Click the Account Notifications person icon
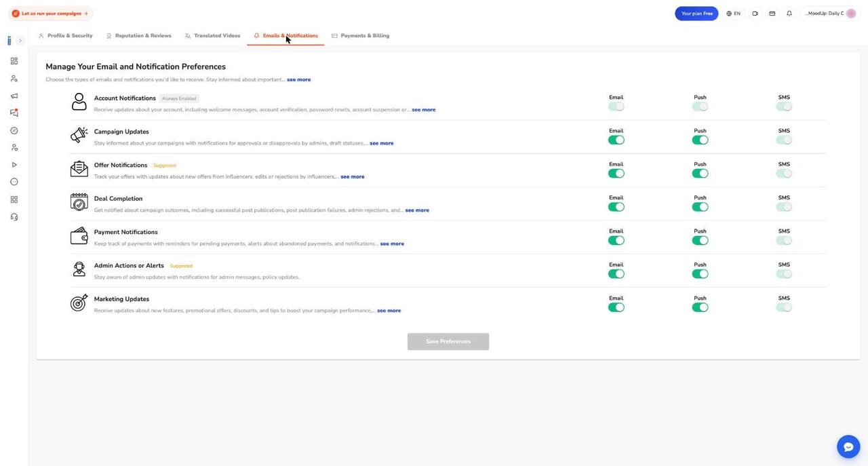 pos(79,102)
